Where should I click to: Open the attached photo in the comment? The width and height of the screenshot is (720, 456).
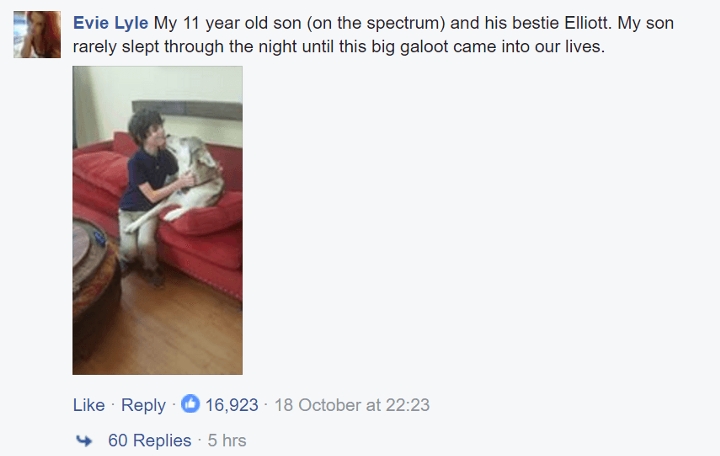157,220
